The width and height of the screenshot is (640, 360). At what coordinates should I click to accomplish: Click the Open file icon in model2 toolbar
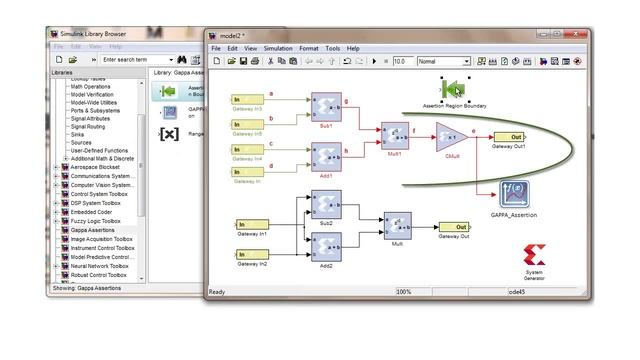point(231,61)
